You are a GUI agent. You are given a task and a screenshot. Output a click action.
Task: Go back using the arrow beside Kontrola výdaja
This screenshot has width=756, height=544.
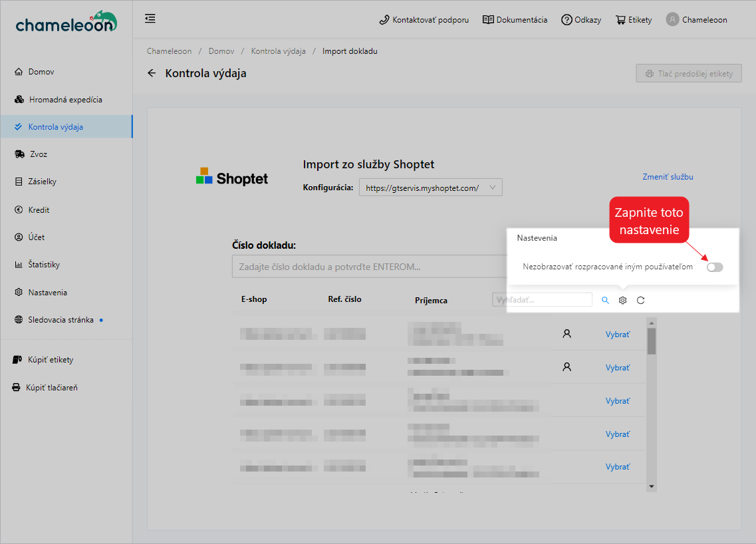point(152,73)
